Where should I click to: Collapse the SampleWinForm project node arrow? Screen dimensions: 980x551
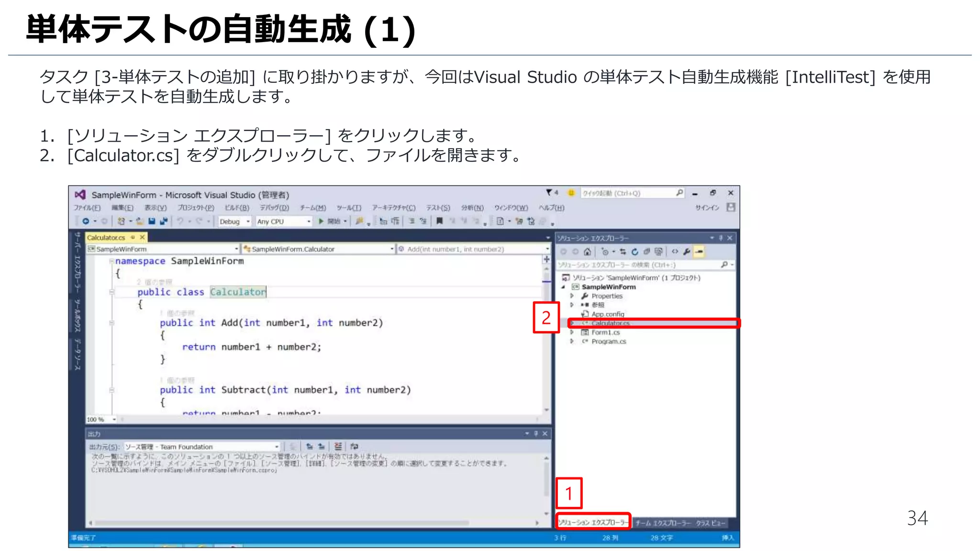563,287
